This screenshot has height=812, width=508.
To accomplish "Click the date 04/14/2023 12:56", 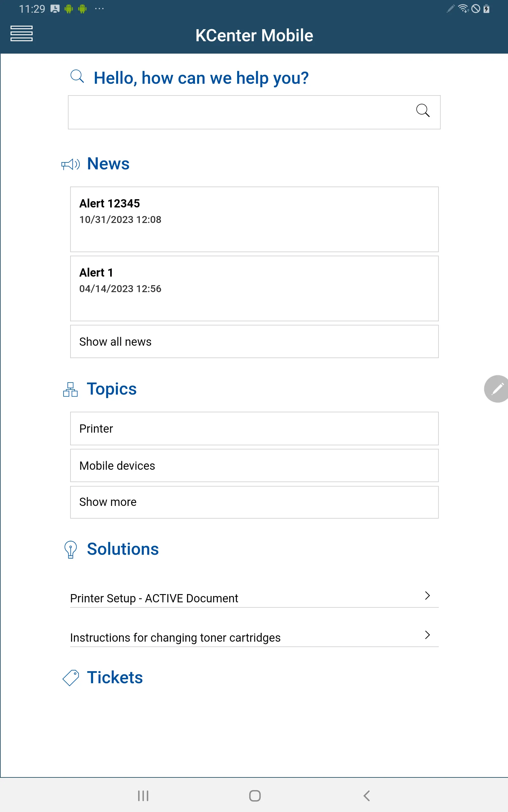I will [120, 289].
